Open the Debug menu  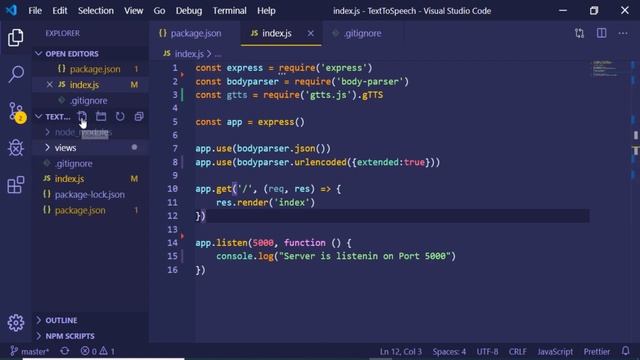tap(189, 11)
